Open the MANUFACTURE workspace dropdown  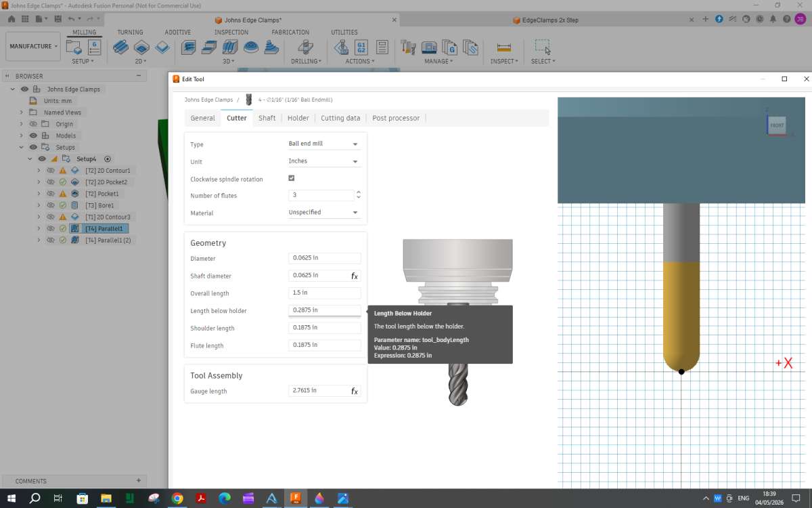32,46
